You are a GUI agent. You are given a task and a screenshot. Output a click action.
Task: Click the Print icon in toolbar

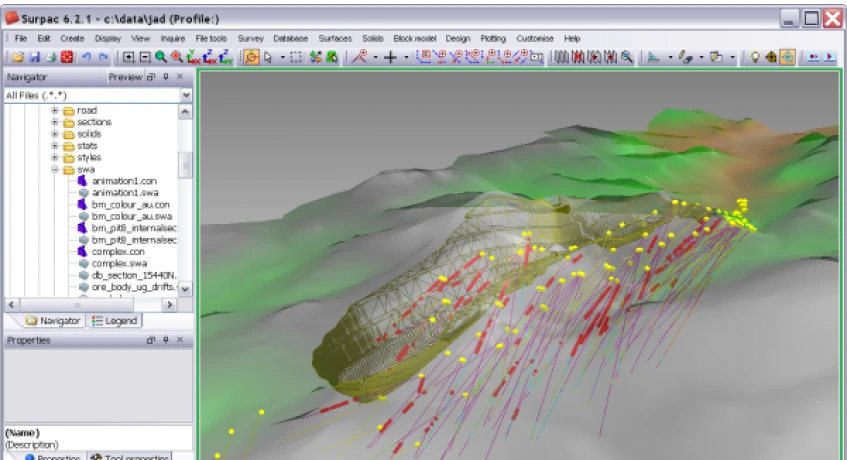[x=50, y=58]
